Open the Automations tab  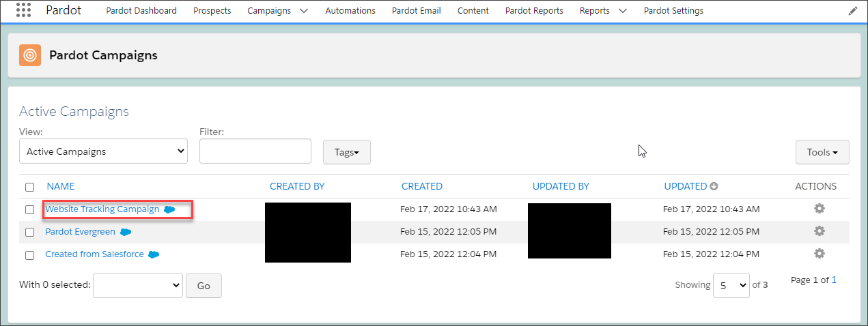click(x=350, y=11)
